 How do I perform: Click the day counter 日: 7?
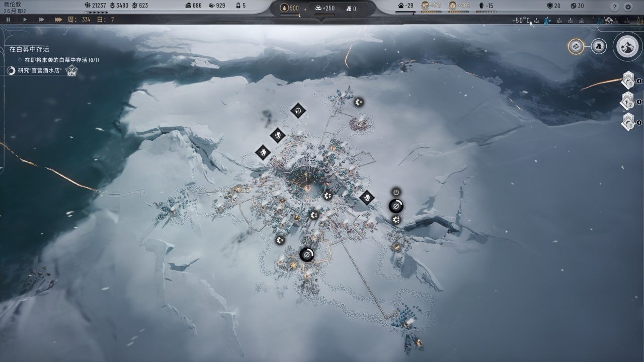106,20
